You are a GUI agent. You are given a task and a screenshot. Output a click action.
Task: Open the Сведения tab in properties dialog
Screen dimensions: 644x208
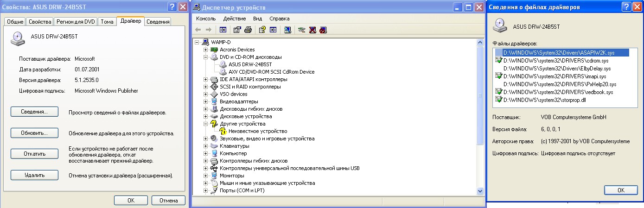[x=158, y=22]
